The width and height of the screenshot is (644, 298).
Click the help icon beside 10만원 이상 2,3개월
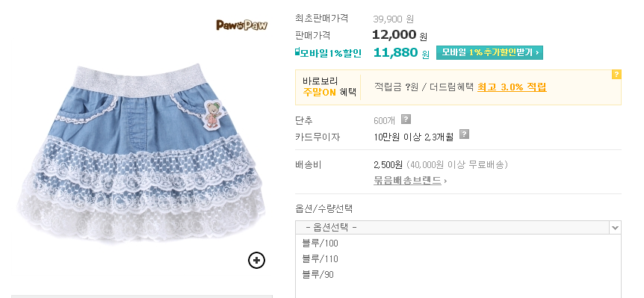[x=464, y=134]
